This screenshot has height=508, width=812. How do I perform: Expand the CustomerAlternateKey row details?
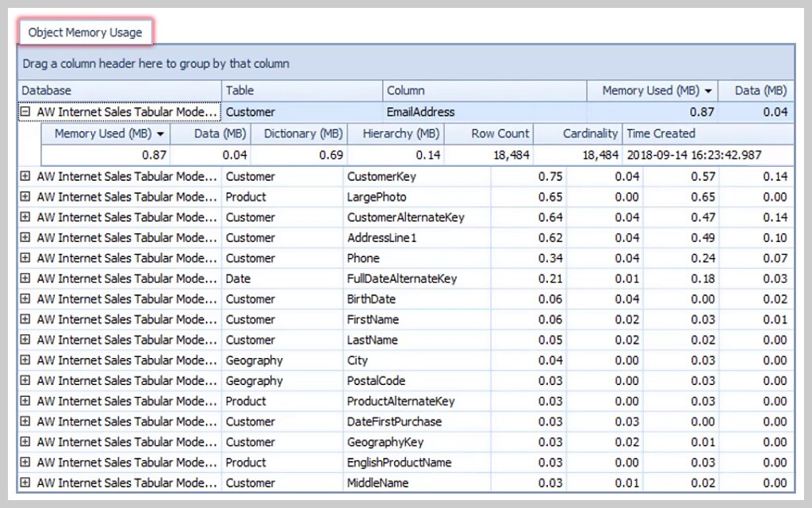pos(25,217)
